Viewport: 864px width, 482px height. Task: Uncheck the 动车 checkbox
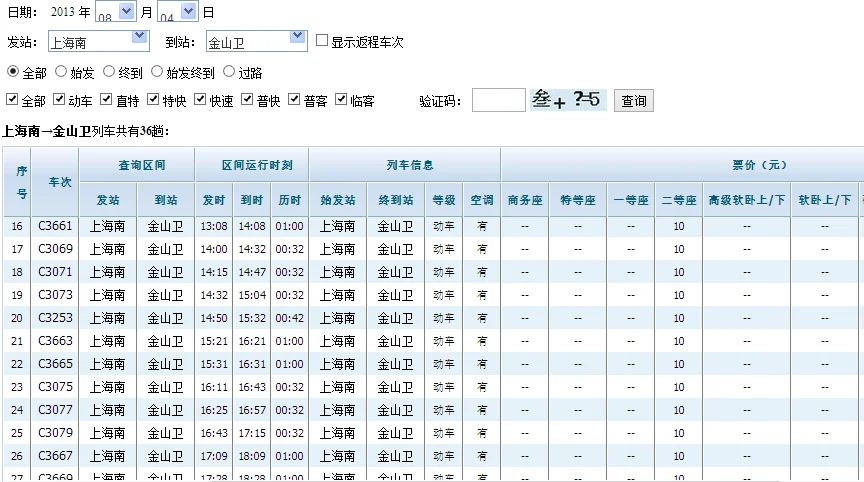(x=59, y=99)
